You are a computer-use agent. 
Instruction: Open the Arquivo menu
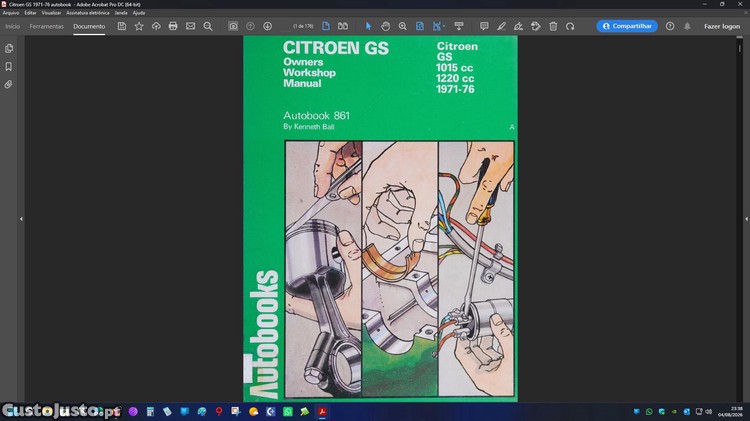pyautogui.click(x=11, y=13)
